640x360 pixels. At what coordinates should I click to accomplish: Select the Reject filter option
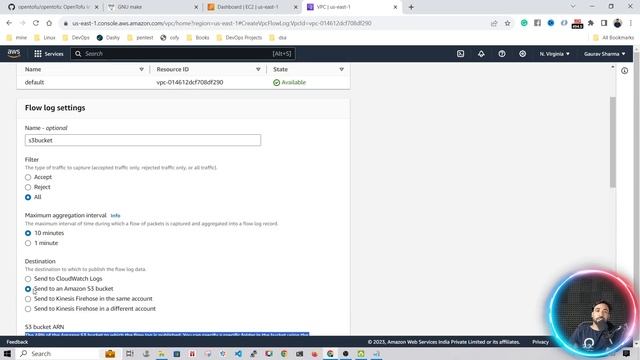[28, 187]
